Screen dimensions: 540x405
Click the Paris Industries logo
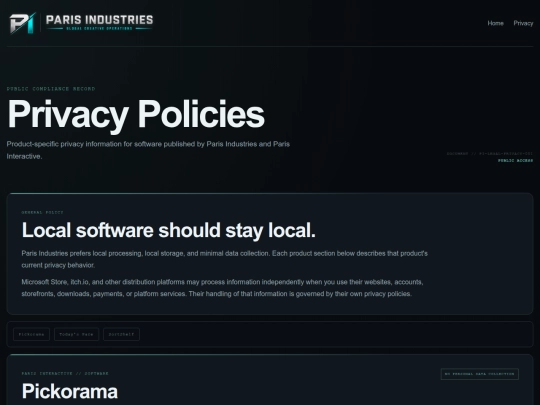[x=81, y=23]
